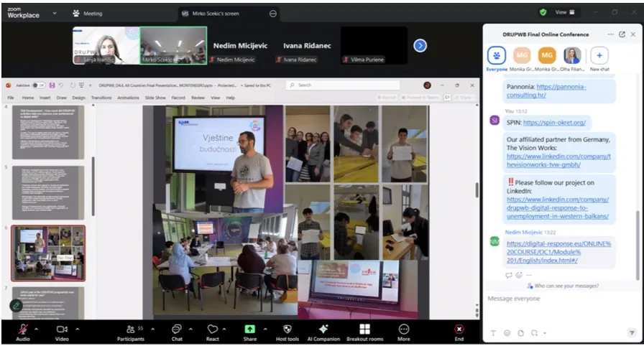Viewport: 644px width, 346px height.
Task: Unmute the microphone with the Audio button
Action: coord(23,329)
